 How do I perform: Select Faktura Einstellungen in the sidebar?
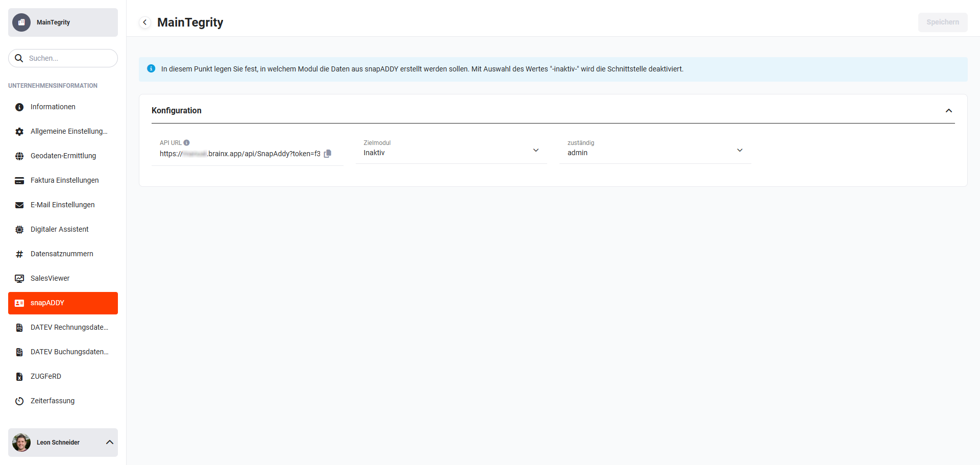click(63, 181)
